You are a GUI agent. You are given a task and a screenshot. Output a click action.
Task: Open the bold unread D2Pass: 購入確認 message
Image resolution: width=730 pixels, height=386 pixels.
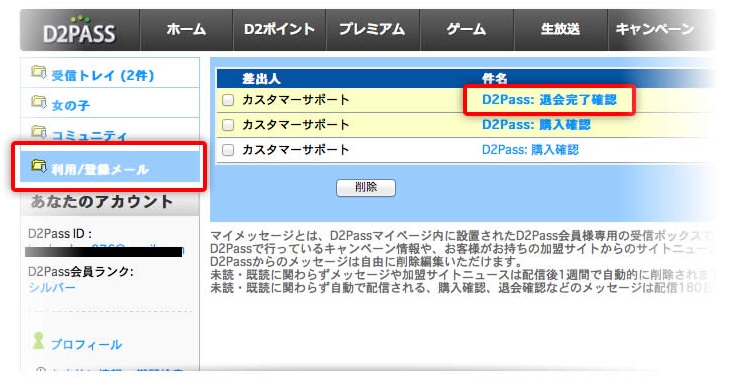(x=536, y=125)
